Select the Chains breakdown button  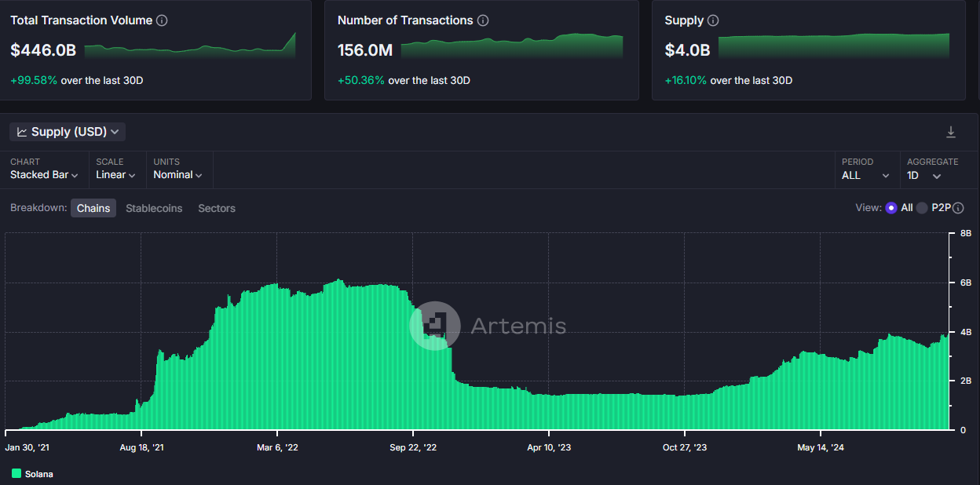point(93,208)
